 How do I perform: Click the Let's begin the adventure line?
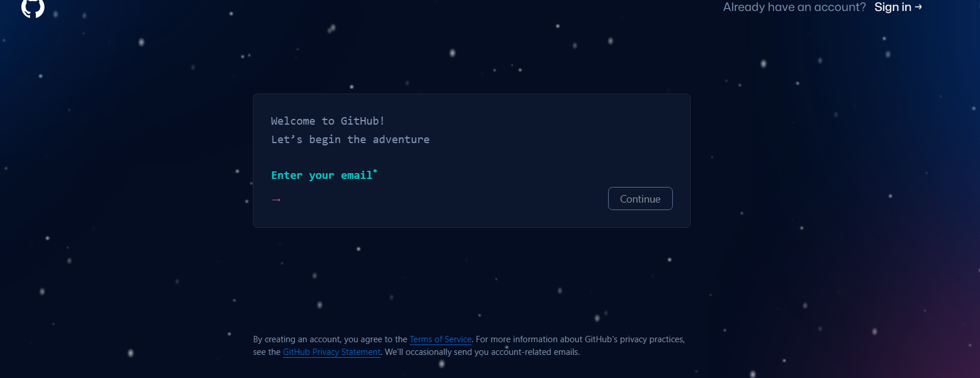[x=350, y=140]
